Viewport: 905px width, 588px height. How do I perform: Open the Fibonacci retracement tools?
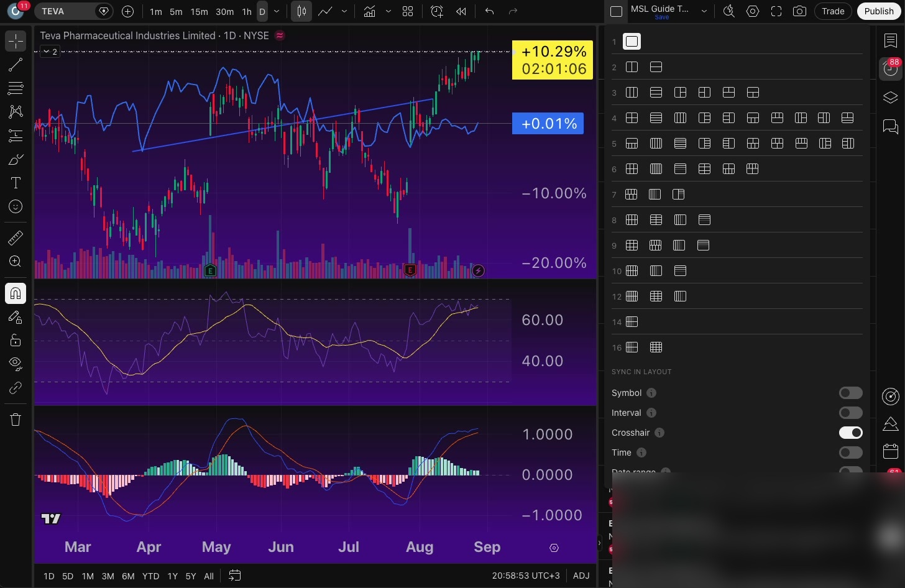click(x=16, y=88)
